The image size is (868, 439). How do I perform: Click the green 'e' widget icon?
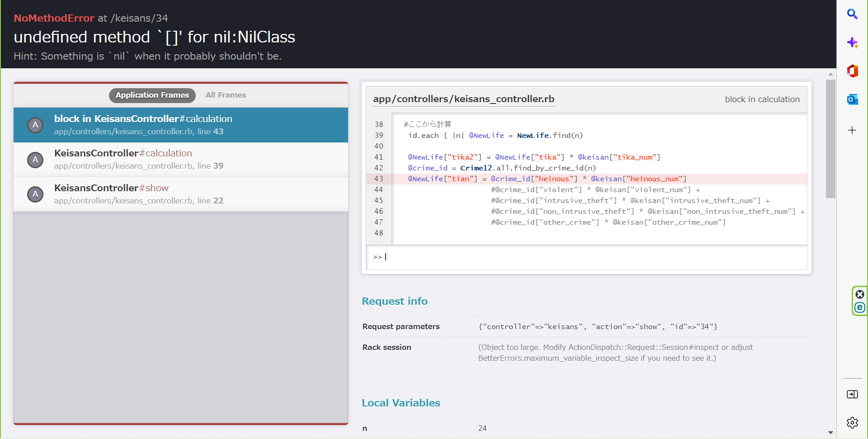pos(860,307)
